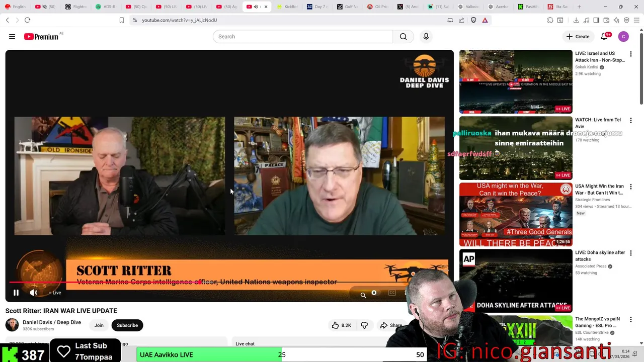Open options for LIVE Israel and US video
Viewport: 644px width, 362px height.
[x=631, y=54]
